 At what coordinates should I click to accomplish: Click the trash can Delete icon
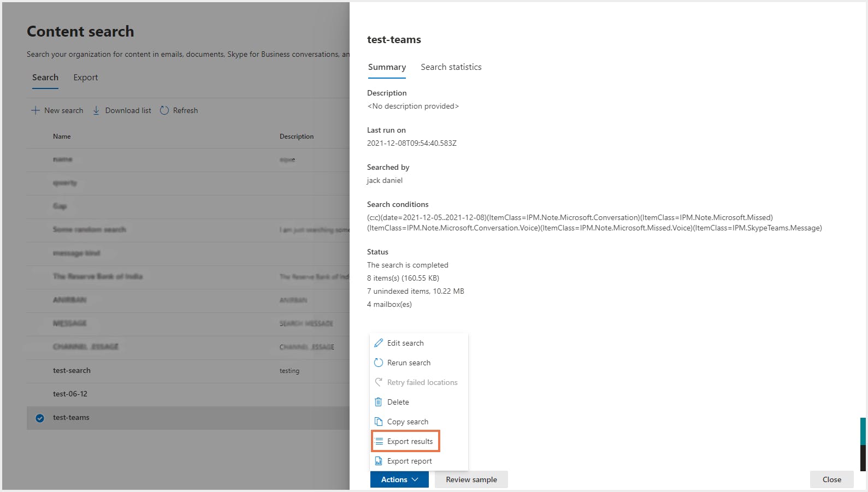(379, 402)
